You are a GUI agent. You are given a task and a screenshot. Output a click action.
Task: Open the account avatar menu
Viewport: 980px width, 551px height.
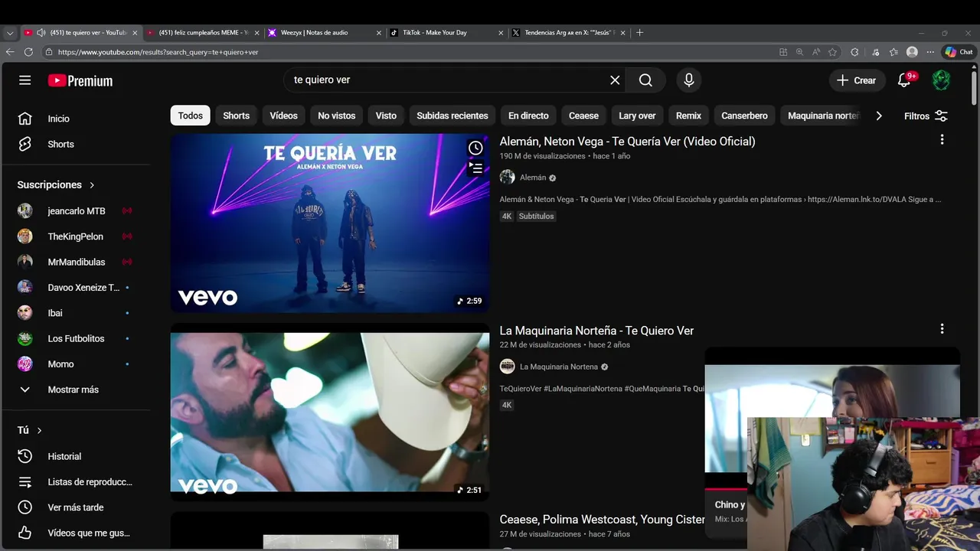point(941,80)
